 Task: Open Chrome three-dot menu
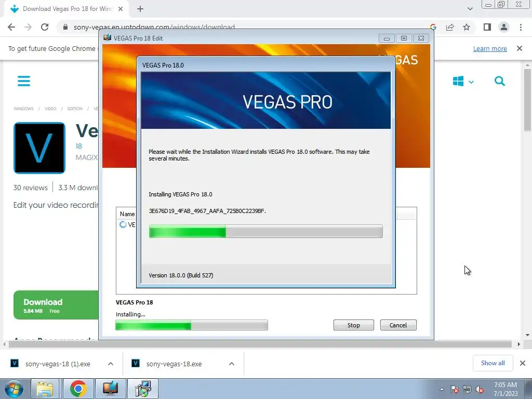[521, 27]
